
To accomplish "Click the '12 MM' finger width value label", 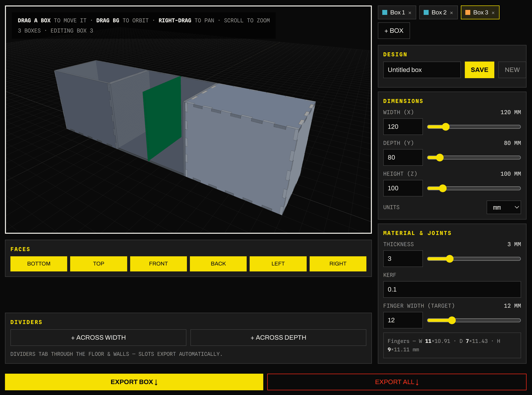I will [x=512, y=306].
